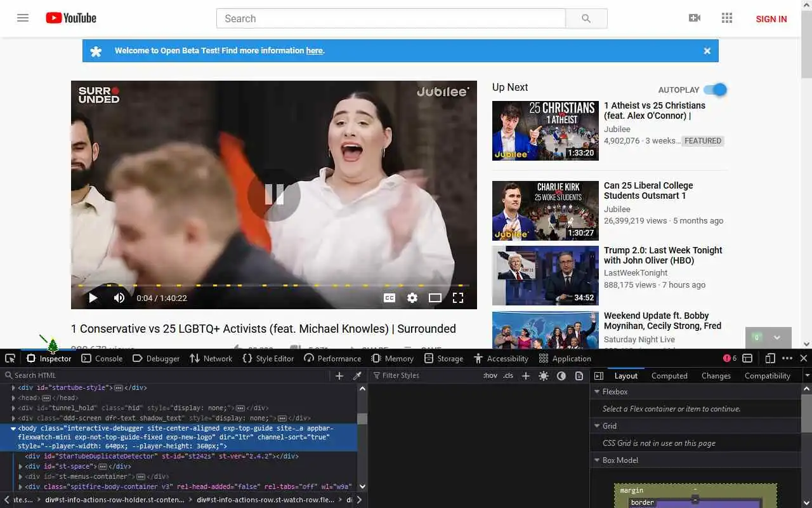Open 'Can 25 Liberal College Students' title
Image resolution: width=812 pixels, height=508 pixels.
[x=648, y=190]
